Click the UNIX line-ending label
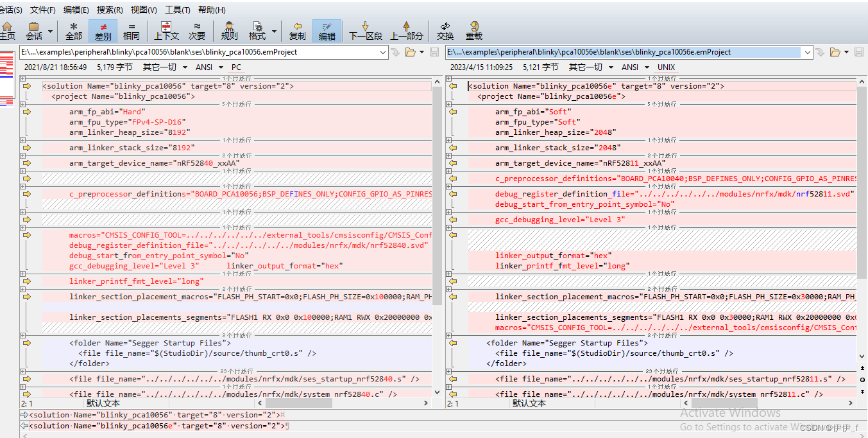 click(x=667, y=67)
